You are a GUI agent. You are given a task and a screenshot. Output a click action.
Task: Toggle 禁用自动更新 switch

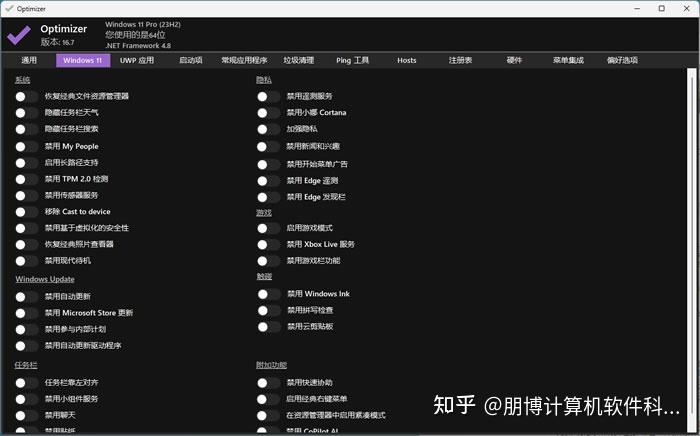click(26, 297)
